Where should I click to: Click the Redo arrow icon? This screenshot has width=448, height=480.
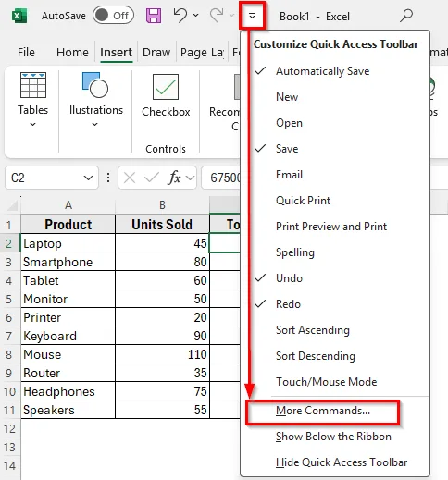pyautogui.click(x=217, y=15)
